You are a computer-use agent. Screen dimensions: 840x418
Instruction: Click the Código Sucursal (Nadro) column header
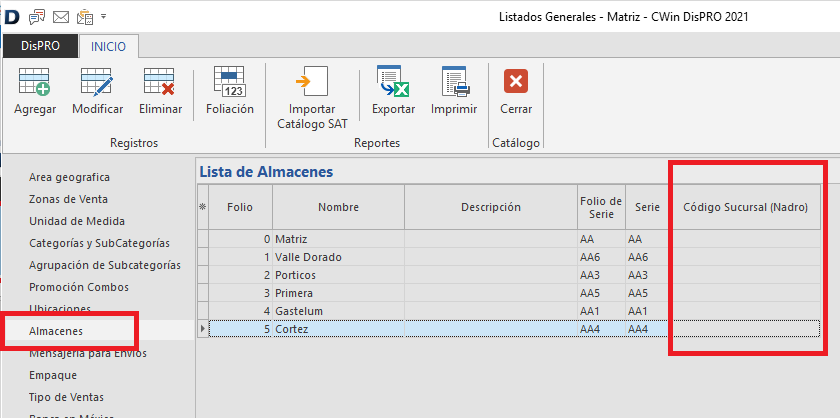[x=745, y=208]
